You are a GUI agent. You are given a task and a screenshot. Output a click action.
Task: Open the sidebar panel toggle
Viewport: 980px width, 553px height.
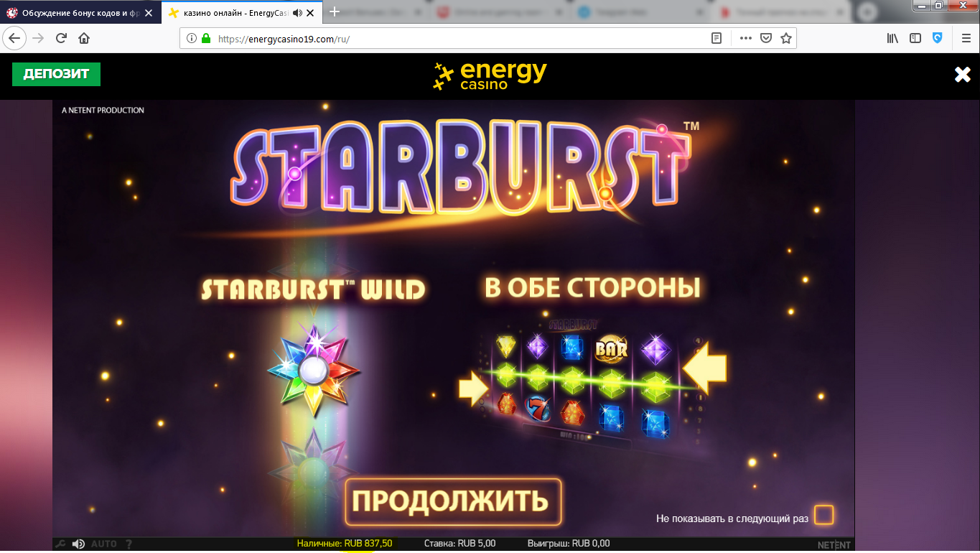pos(915,38)
